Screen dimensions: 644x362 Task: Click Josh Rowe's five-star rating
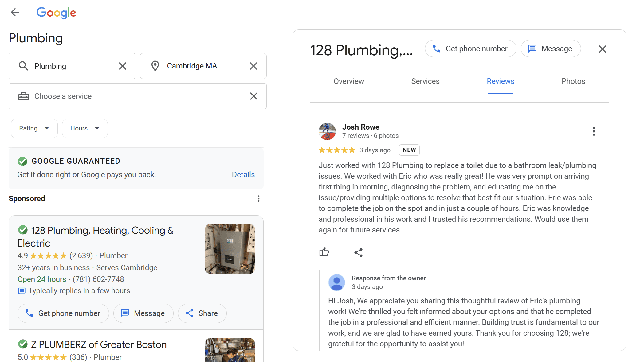[x=337, y=150]
